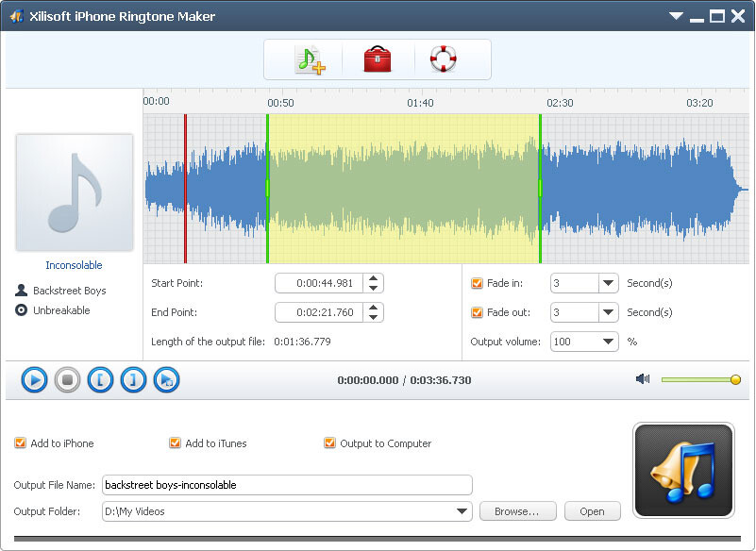Click the Browse button
Image resolution: width=756 pixels, height=551 pixels.
click(x=517, y=510)
